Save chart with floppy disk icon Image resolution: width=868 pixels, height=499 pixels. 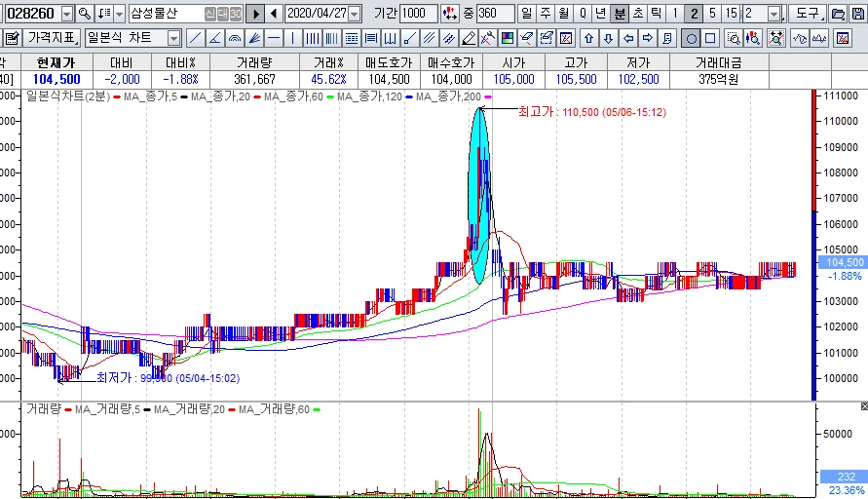coord(858,14)
